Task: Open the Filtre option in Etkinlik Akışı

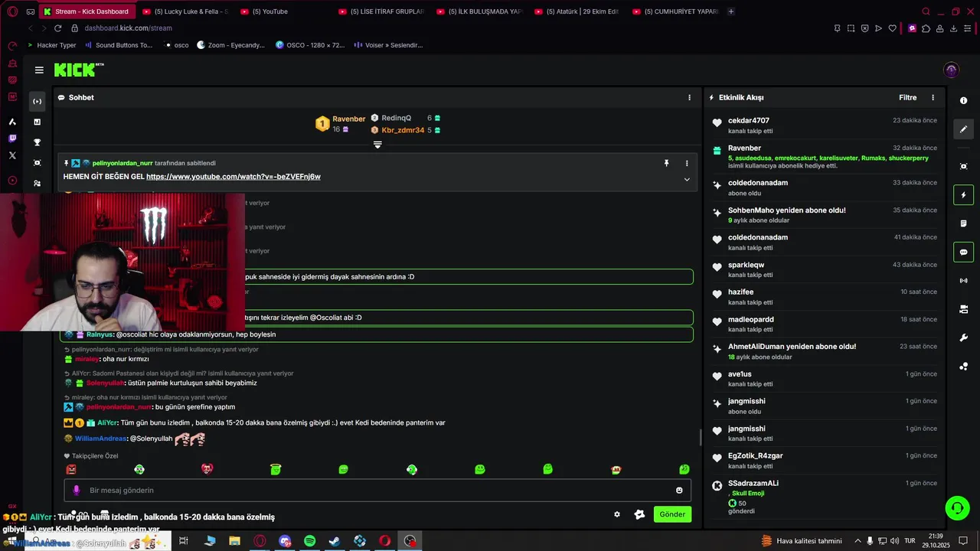Action: 907,97
